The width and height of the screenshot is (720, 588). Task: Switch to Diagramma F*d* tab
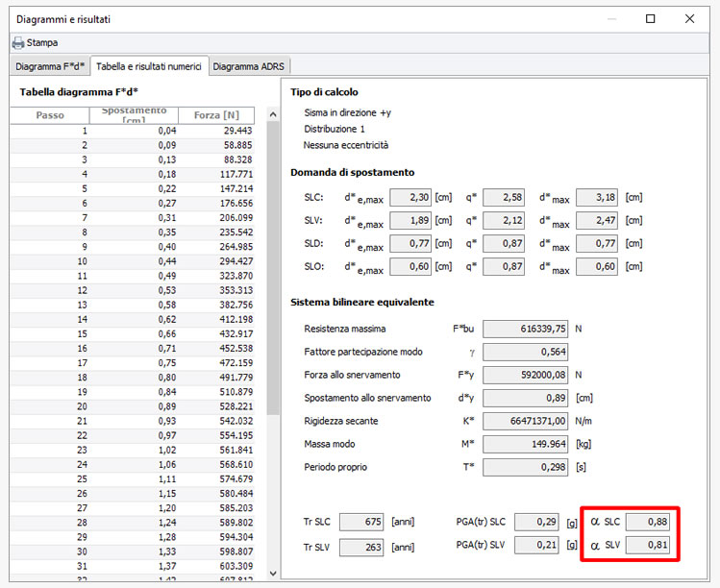50,66
